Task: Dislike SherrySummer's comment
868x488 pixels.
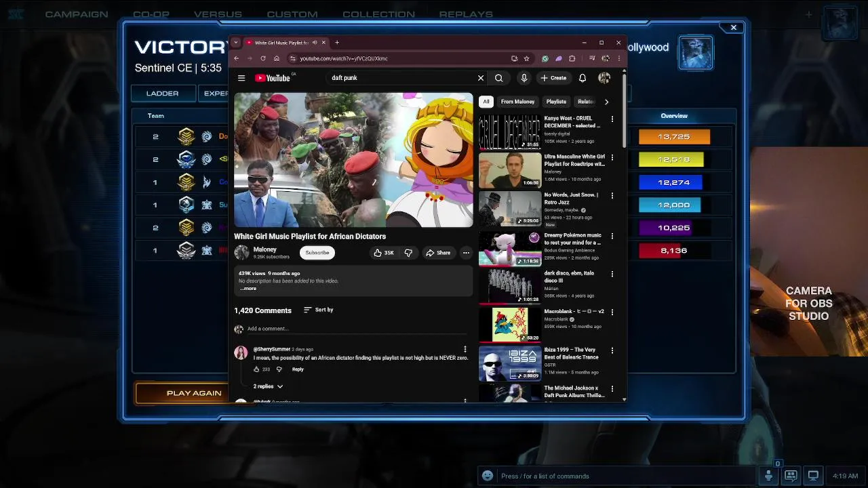Action: (279, 369)
